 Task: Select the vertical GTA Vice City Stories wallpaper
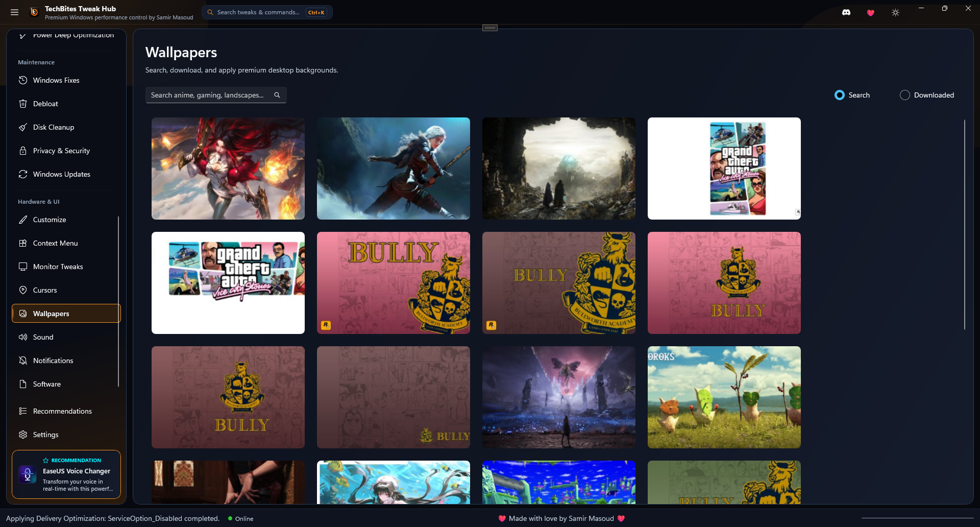point(724,169)
